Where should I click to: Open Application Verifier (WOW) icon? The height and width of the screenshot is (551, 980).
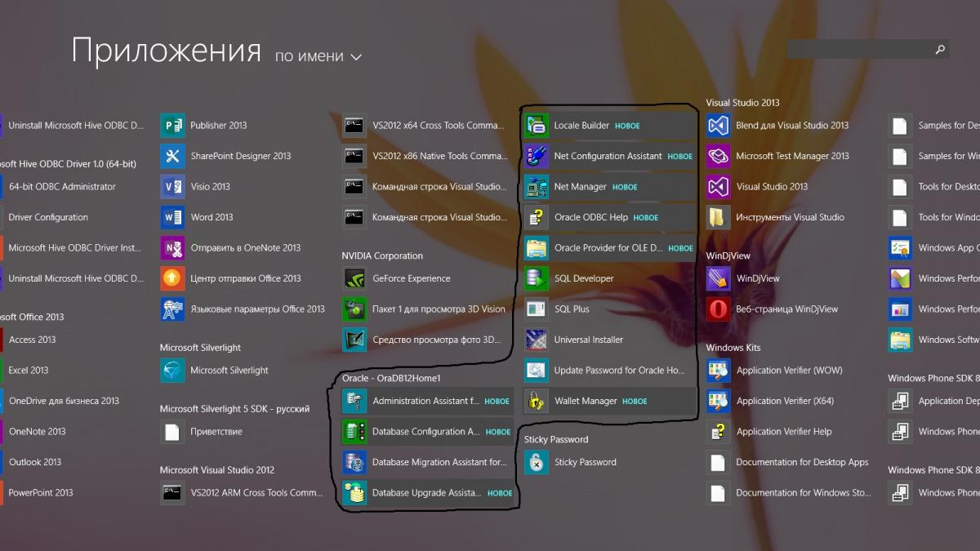pyautogui.click(x=718, y=371)
